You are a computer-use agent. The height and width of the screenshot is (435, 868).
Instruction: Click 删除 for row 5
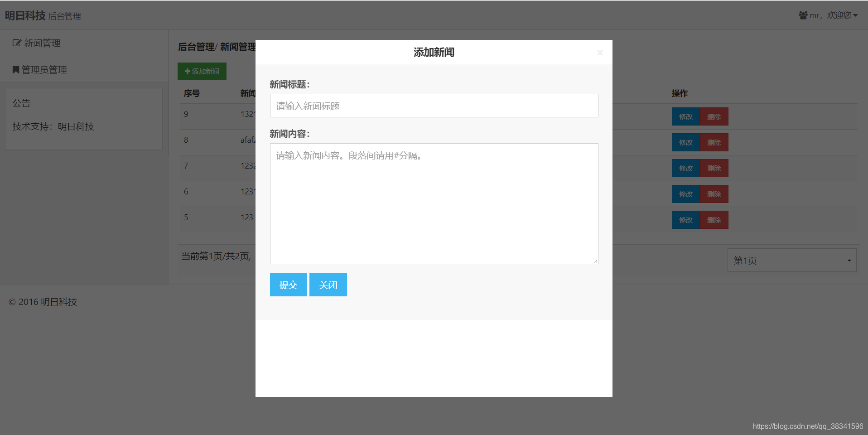714,220
